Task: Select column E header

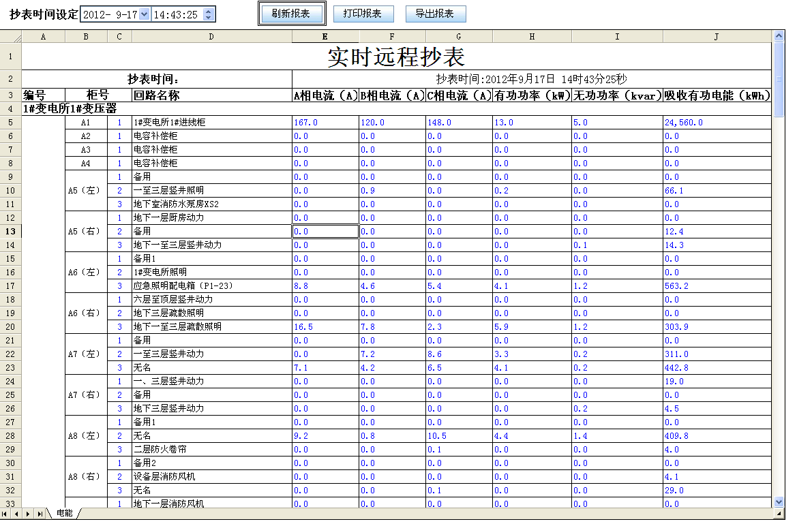Action: 325,37
